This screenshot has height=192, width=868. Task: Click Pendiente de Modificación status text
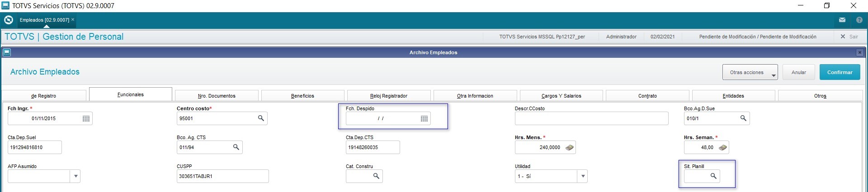[x=758, y=37]
